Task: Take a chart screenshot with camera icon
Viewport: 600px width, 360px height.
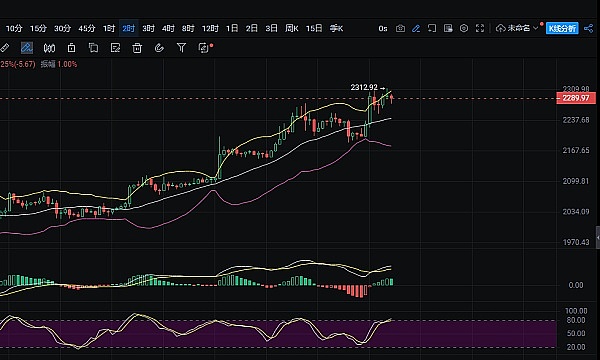Action: click(400, 28)
